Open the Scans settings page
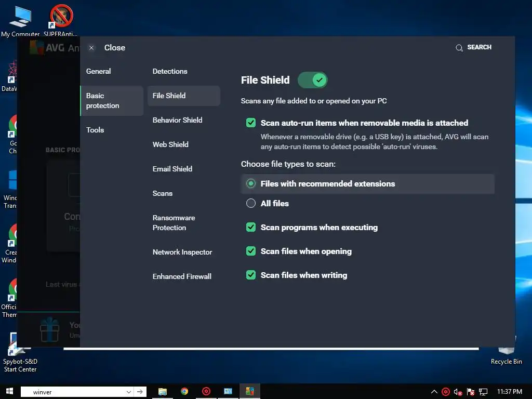The image size is (532, 399). (x=163, y=193)
